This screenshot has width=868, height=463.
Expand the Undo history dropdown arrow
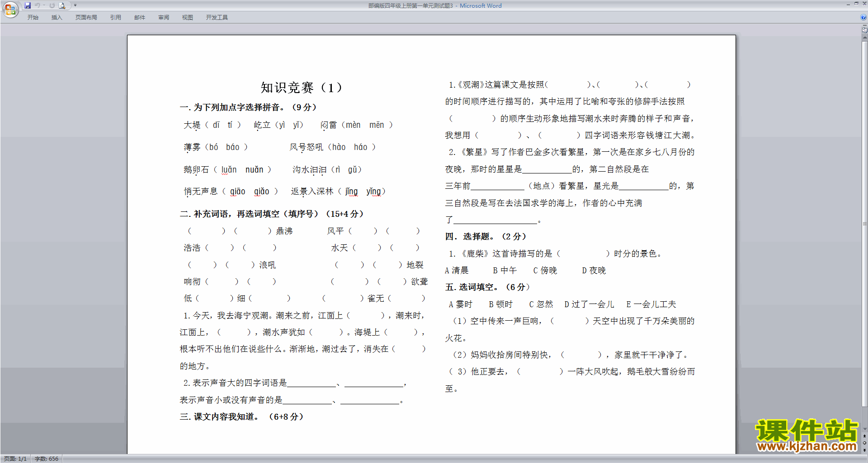pos(44,5)
